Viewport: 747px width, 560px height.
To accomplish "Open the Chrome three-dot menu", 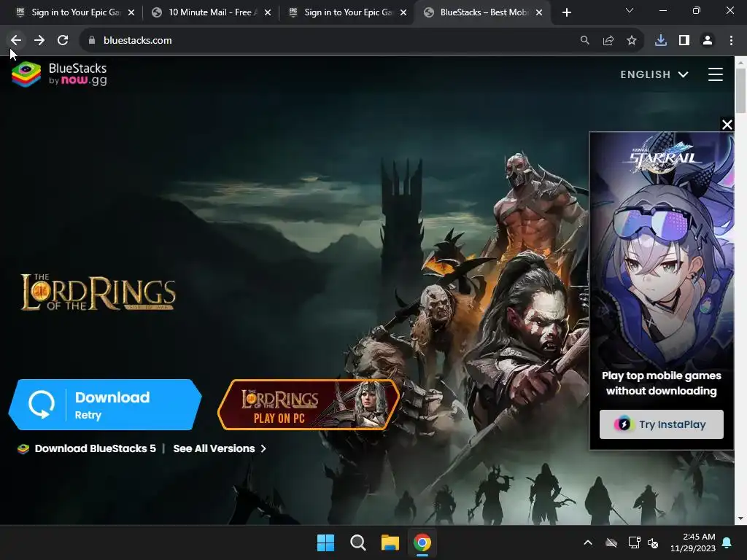I will tap(731, 41).
